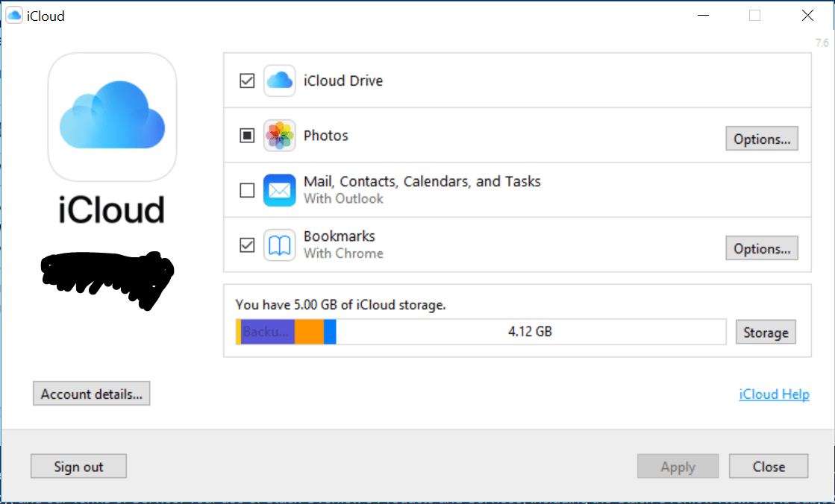The width and height of the screenshot is (835, 504).
Task: Click the large iCloud logo
Action: (x=113, y=116)
